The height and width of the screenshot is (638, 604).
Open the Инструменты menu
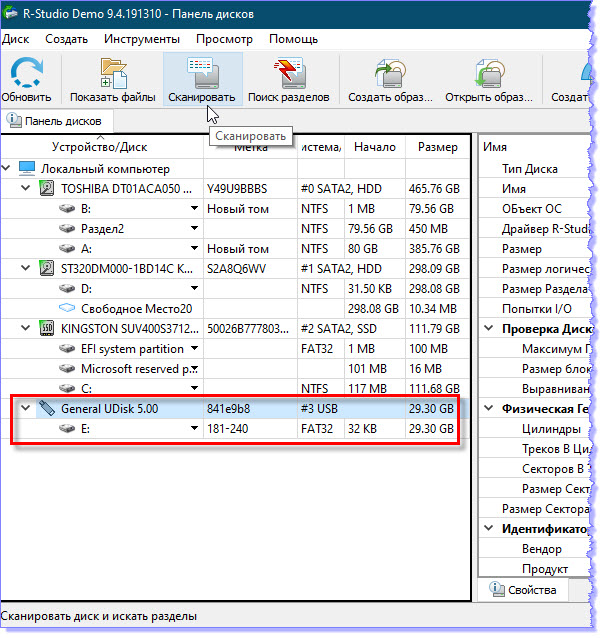142,39
